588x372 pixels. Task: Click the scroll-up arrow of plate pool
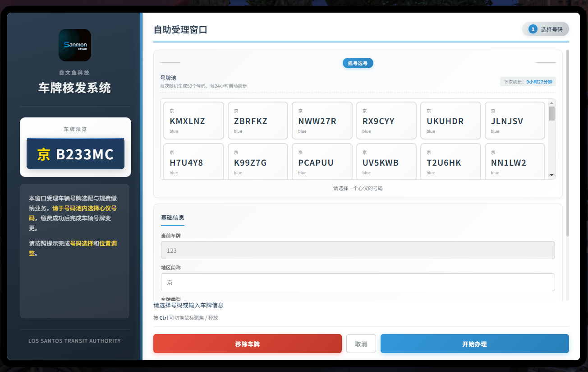[551, 103]
